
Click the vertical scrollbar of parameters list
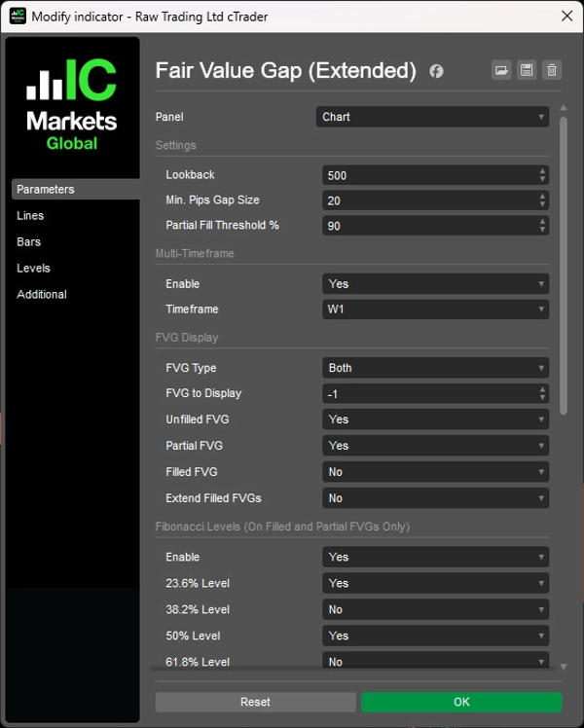(563, 263)
